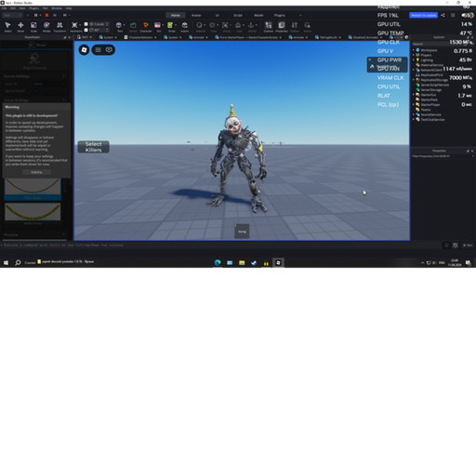Click the share icon next to Restart to update

coord(443,15)
